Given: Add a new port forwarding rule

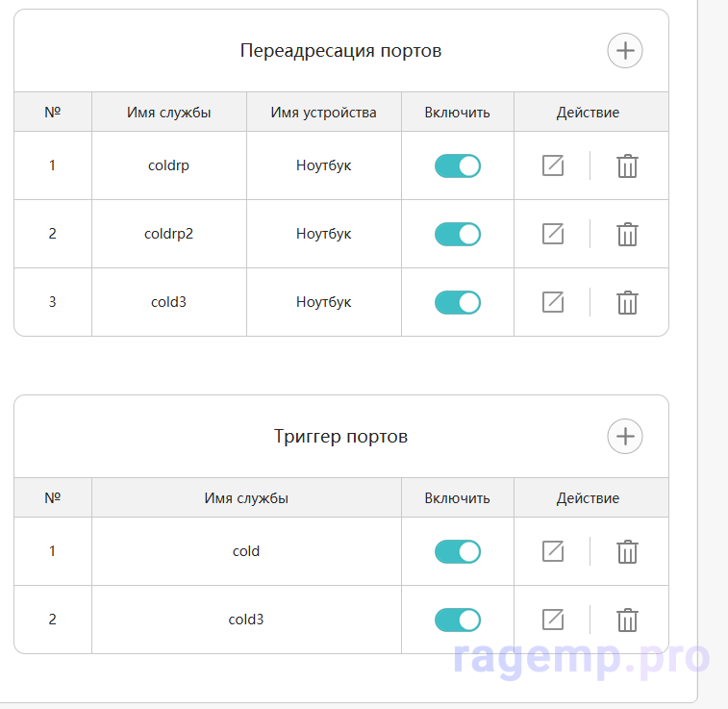Looking at the screenshot, I should click(x=625, y=51).
